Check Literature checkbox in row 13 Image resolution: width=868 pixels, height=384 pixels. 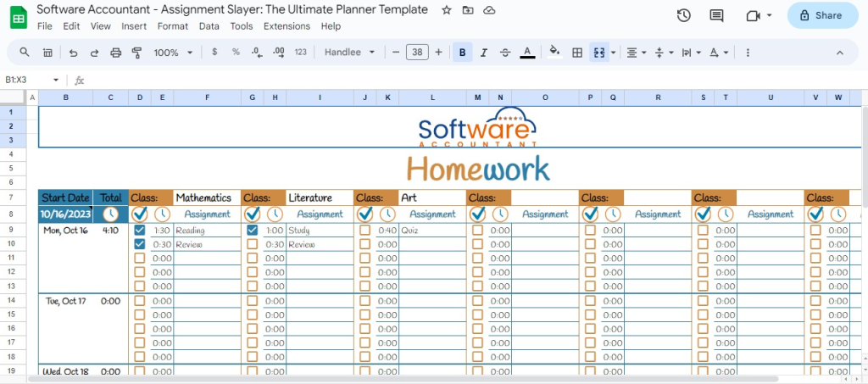click(253, 286)
